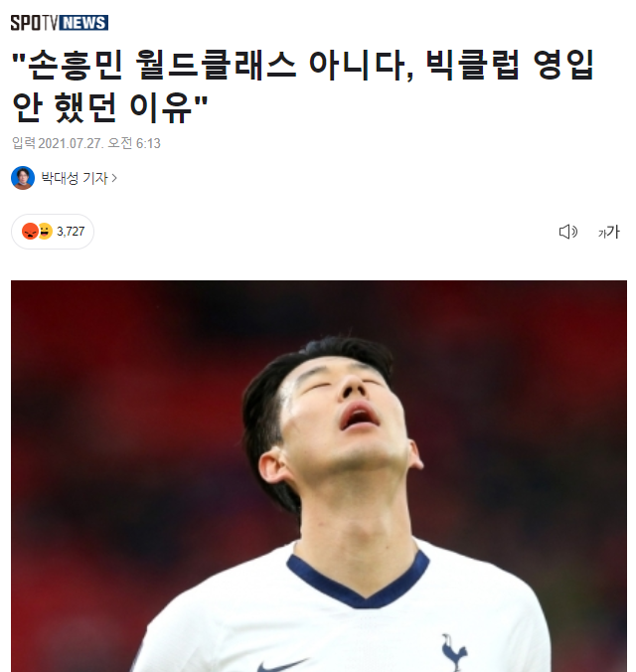Open the 가가 font size setting

pyautogui.click(x=608, y=232)
